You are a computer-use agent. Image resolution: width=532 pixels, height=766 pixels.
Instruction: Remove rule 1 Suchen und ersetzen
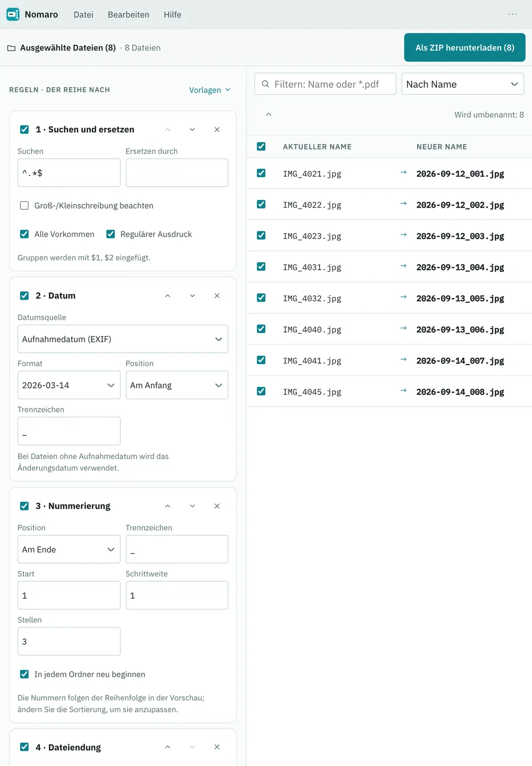pyautogui.click(x=217, y=129)
